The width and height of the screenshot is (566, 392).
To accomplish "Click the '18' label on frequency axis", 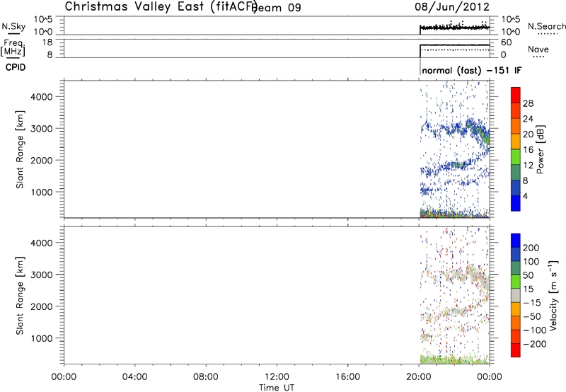I will click(x=47, y=42).
